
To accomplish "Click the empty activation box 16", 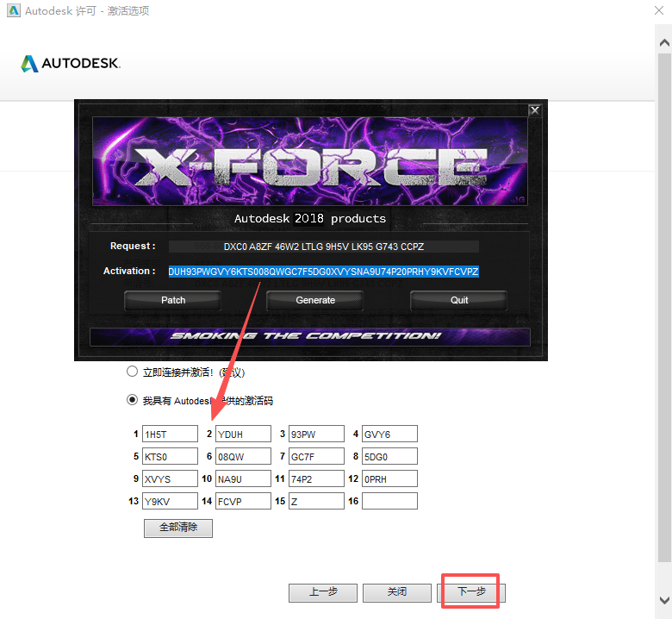I will [389, 501].
